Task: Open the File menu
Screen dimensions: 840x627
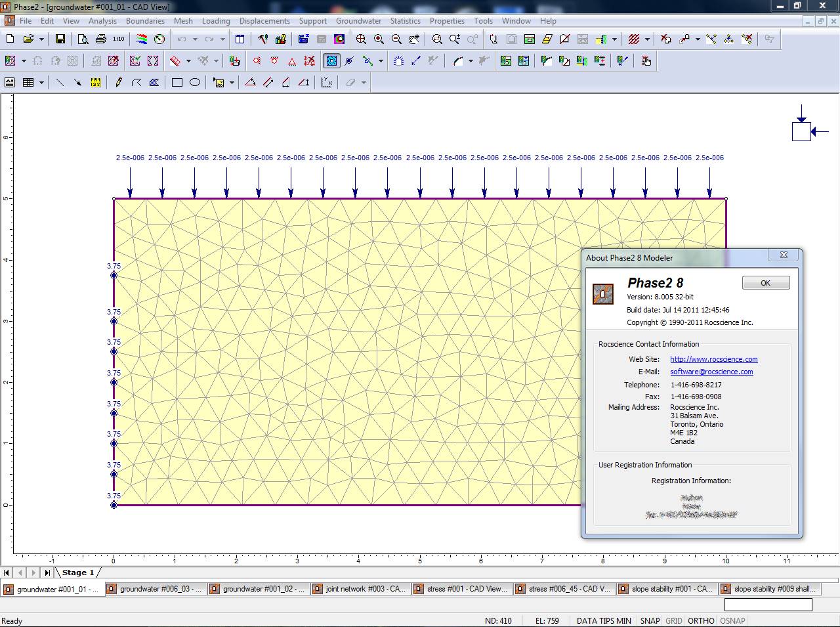Action: 26,21
